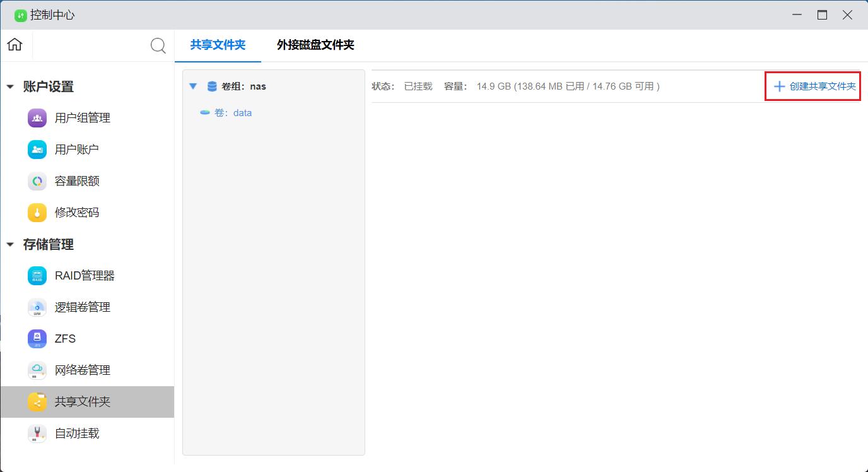Select the 共享文件夹 tab
Image resolution: width=868 pixels, height=472 pixels.
pos(218,45)
